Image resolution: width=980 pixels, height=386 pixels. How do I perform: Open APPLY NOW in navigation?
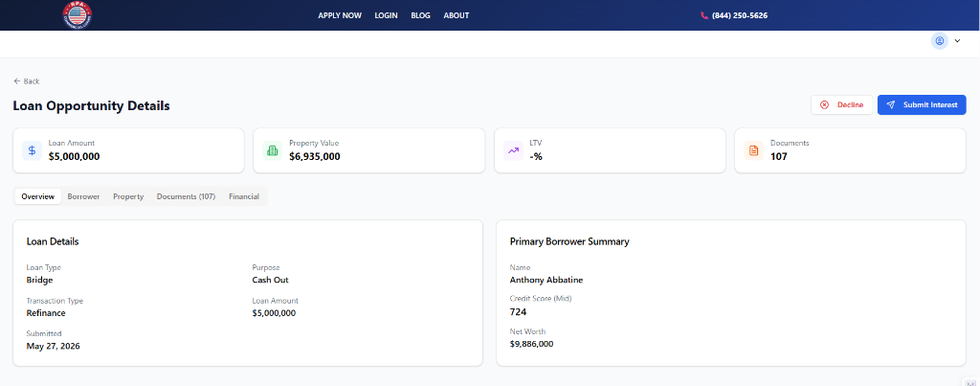[340, 15]
